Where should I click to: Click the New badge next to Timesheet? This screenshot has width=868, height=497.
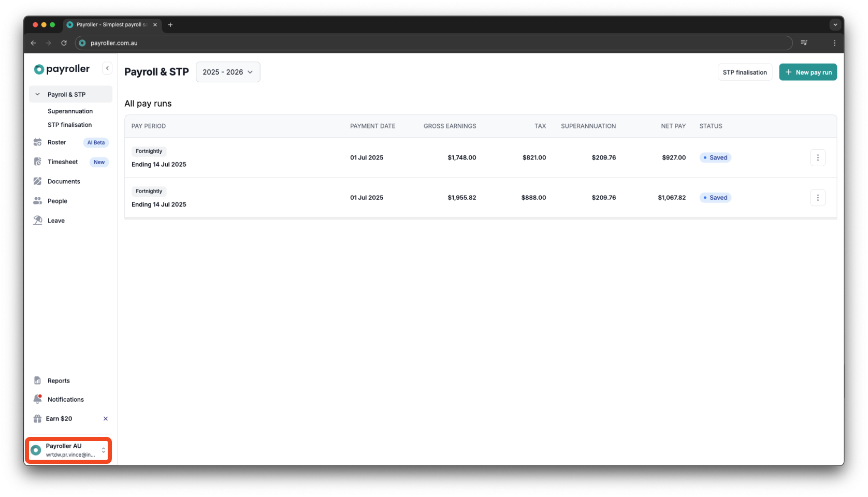coord(99,162)
